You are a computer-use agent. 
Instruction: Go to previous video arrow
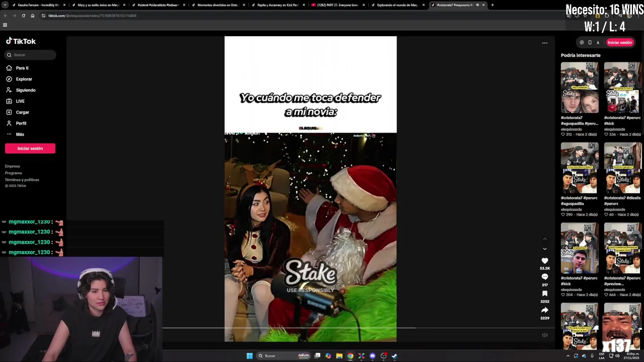click(x=544, y=239)
